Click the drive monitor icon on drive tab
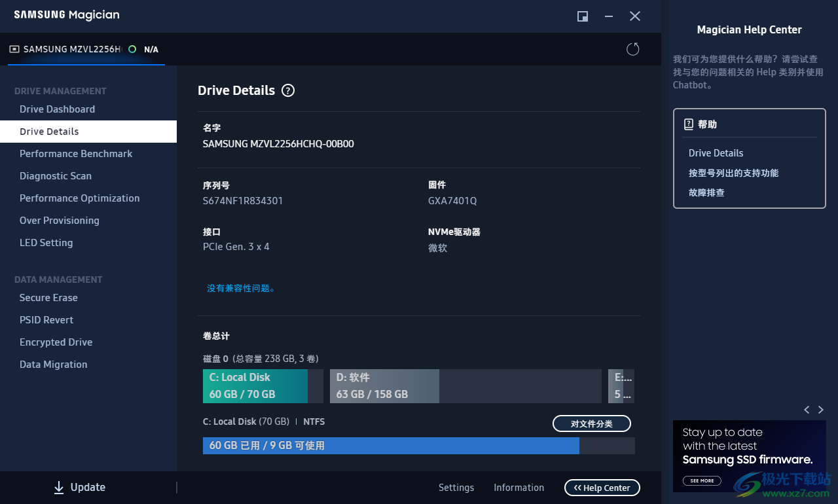Screen dimensions: 838x504 (14, 48)
